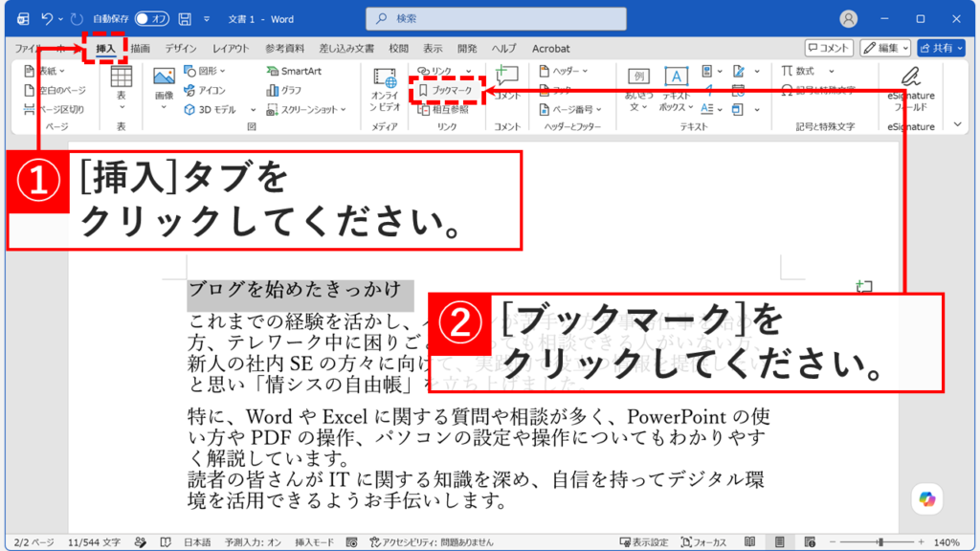Open the Quick Access Toolbar customize arrow

(x=207, y=19)
